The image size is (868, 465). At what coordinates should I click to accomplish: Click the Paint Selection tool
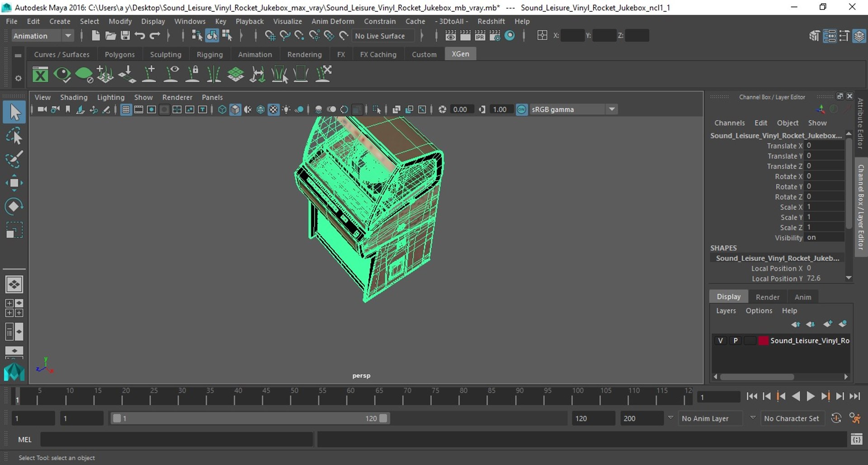tap(14, 159)
